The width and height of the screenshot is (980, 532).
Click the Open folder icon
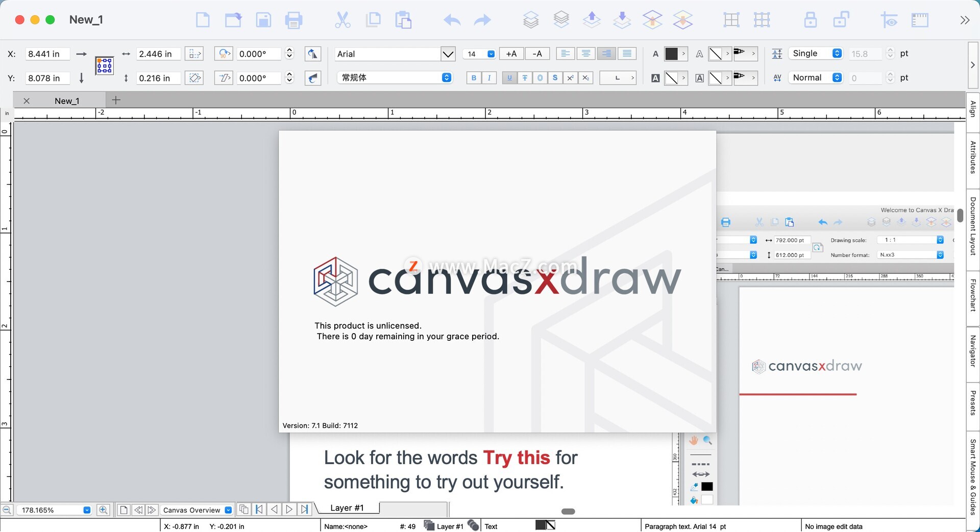(233, 20)
